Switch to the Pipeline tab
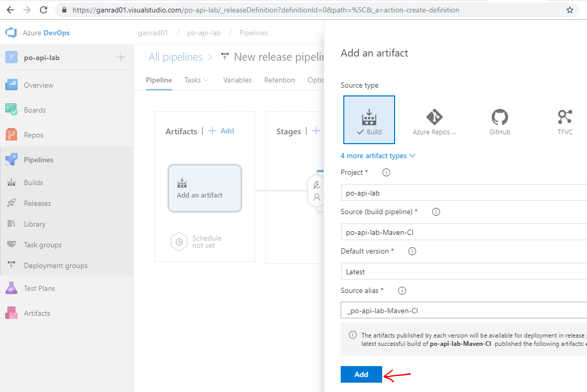The image size is (587, 392). click(159, 80)
